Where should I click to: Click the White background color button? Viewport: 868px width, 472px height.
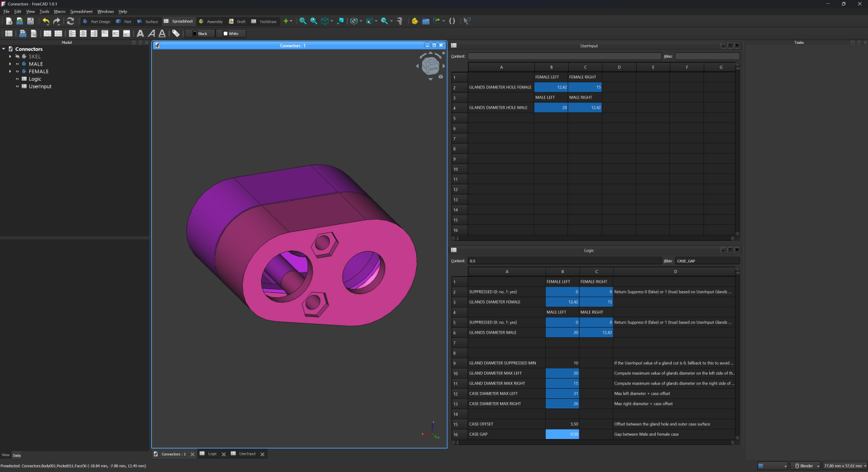(231, 34)
